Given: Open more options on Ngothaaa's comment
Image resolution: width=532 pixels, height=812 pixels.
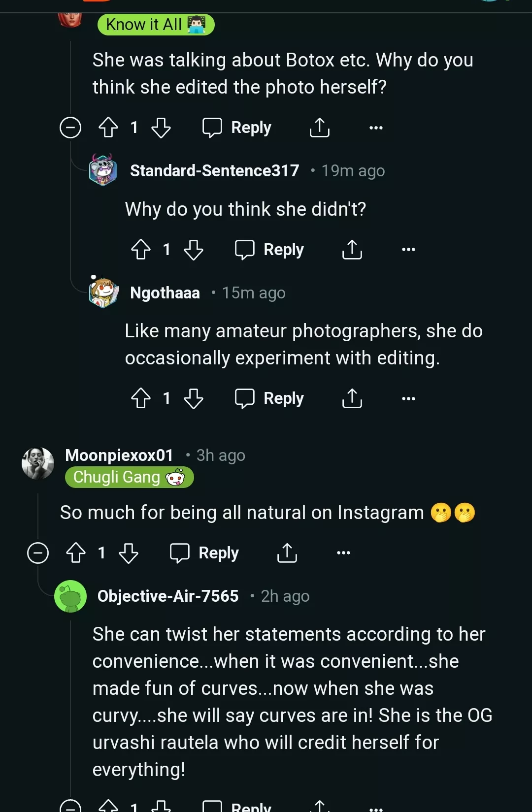Looking at the screenshot, I should click(408, 398).
